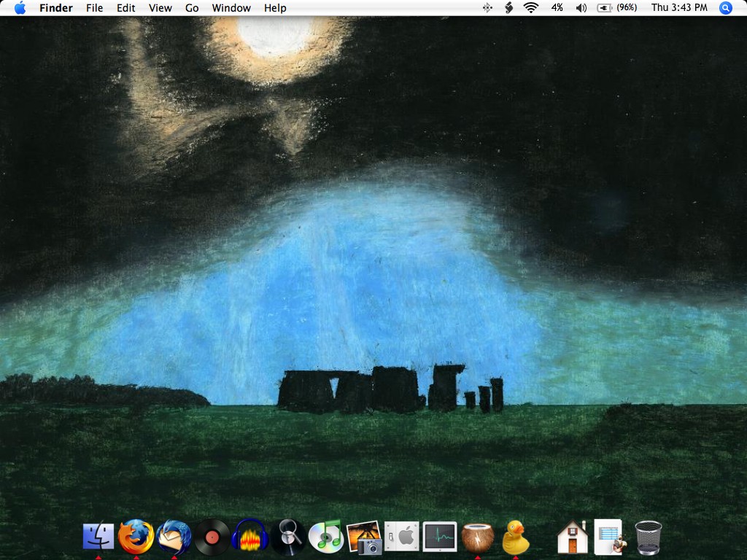This screenshot has width=747, height=560.
Task: Launch Firefox from the Dock
Action: pos(136,537)
